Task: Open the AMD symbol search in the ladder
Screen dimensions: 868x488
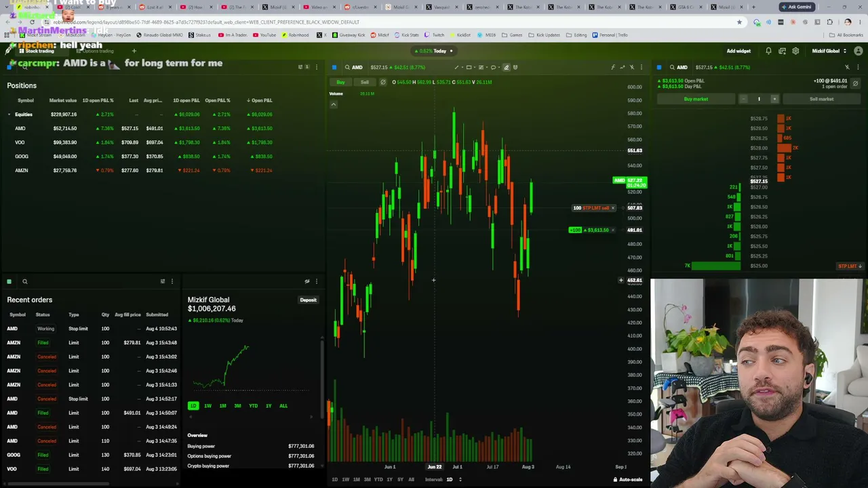Action: pos(679,67)
